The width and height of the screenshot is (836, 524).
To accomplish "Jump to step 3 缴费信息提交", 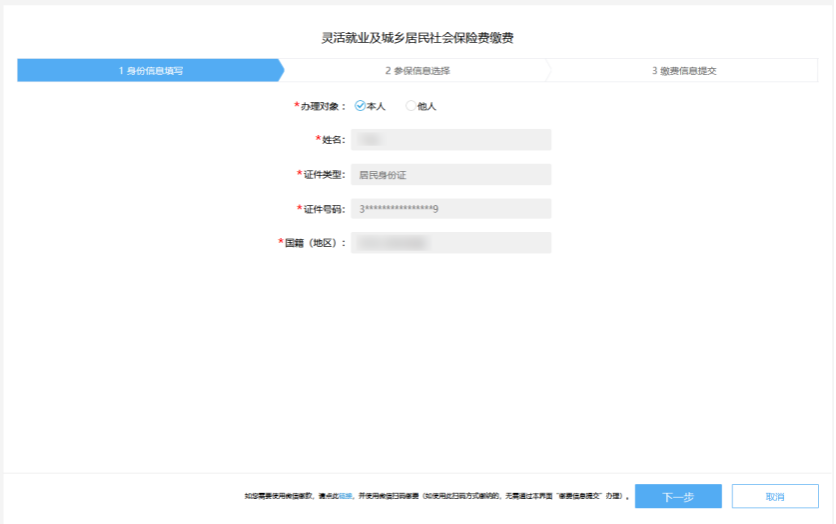I will click(x=684, y=71).
